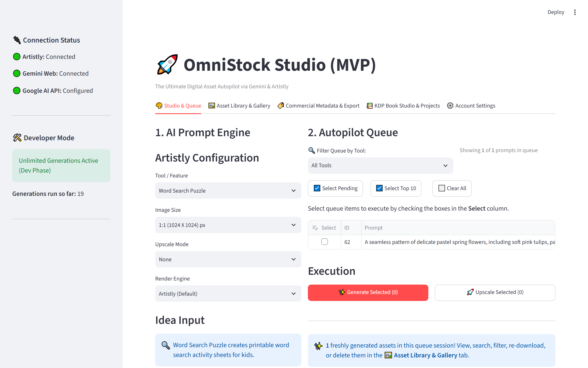The height and width of the screenshot is (368, 588).
Task: Click the Deploy button
Action: point(556,12)
